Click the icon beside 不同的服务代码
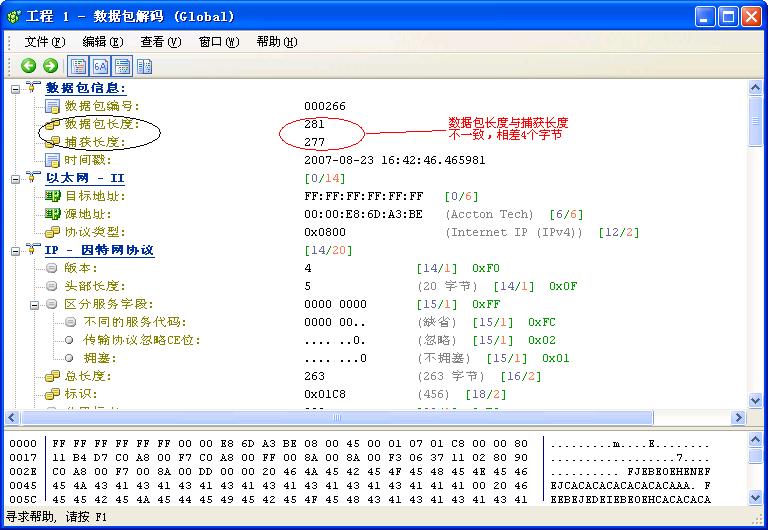This screenshot has height=530, width=768. [71, 322]
